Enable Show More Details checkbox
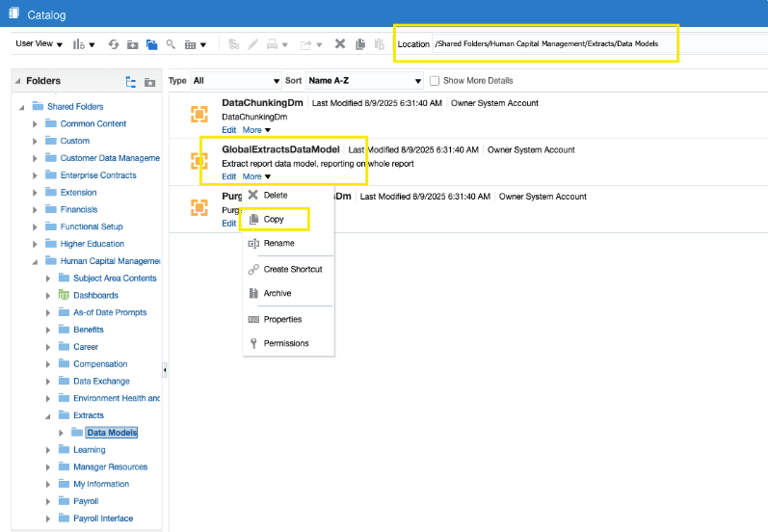 click(434, 81)
